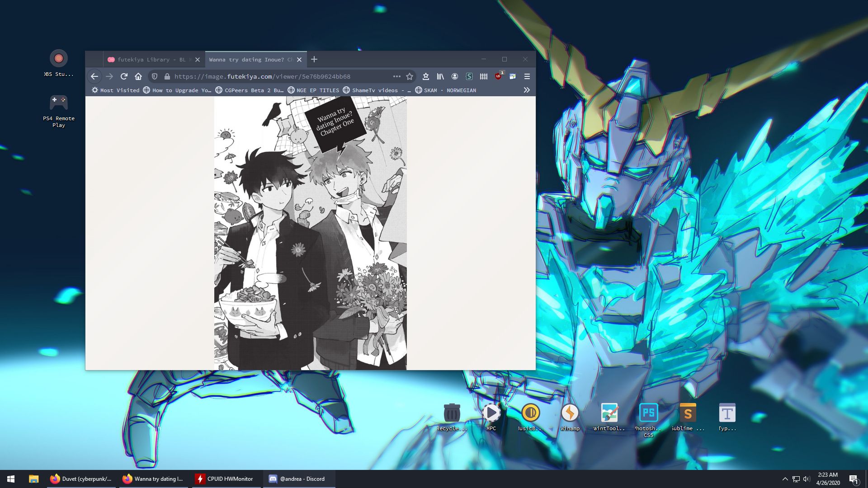Image resolution: width=868 pixels, height=488 pixels.
Task: Reload the current page
Action: click(124, 76)
